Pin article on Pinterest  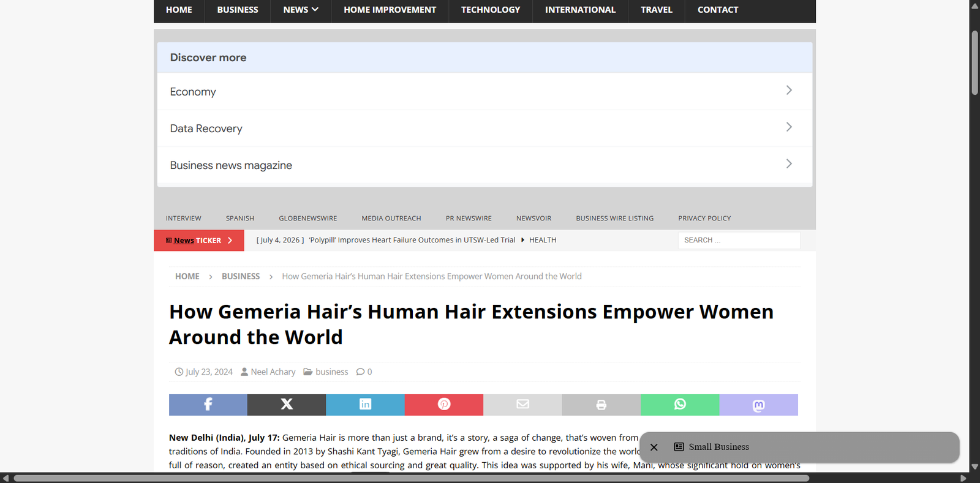[x=444, y=405]
